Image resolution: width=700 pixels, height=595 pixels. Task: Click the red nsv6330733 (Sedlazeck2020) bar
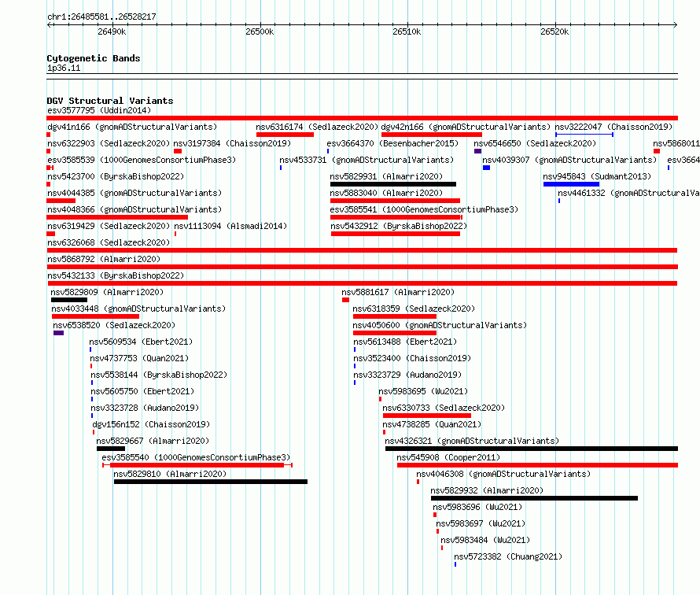click(x=427, y=416)
